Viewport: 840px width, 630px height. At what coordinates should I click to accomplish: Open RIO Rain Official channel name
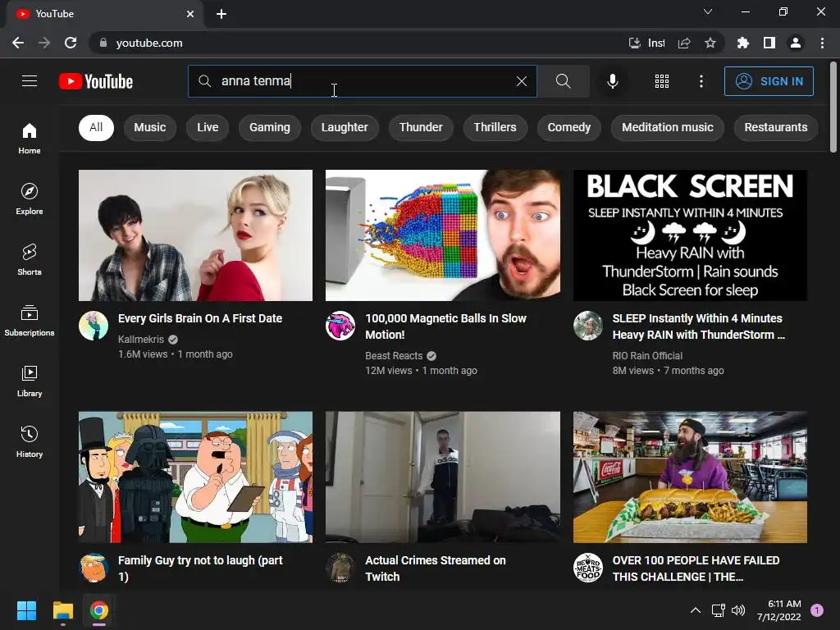[647, 356]
